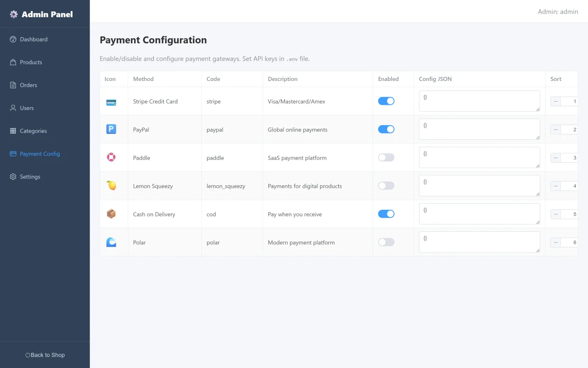This screenshot has height=368, width=588.
Task: Open Categories in the sidebar
Action: tap(45, 131)
